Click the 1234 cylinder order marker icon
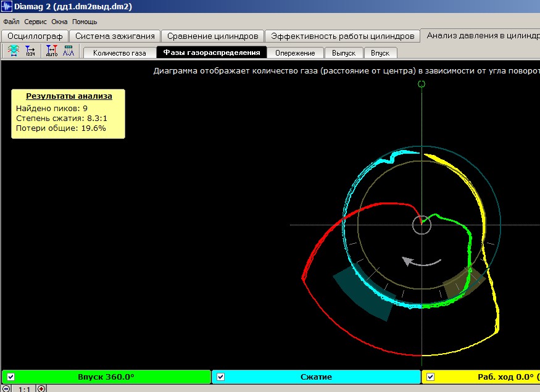The width and height of the screenshot is (540, 392). click(x=30, y=51)
